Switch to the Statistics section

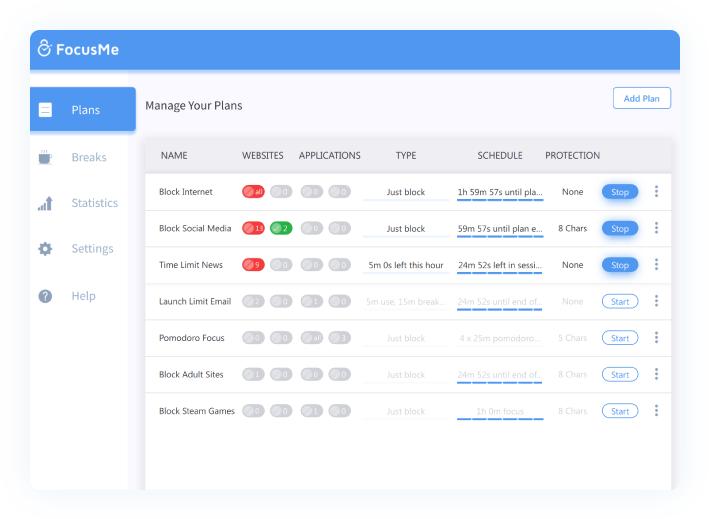tap(95, 203)
